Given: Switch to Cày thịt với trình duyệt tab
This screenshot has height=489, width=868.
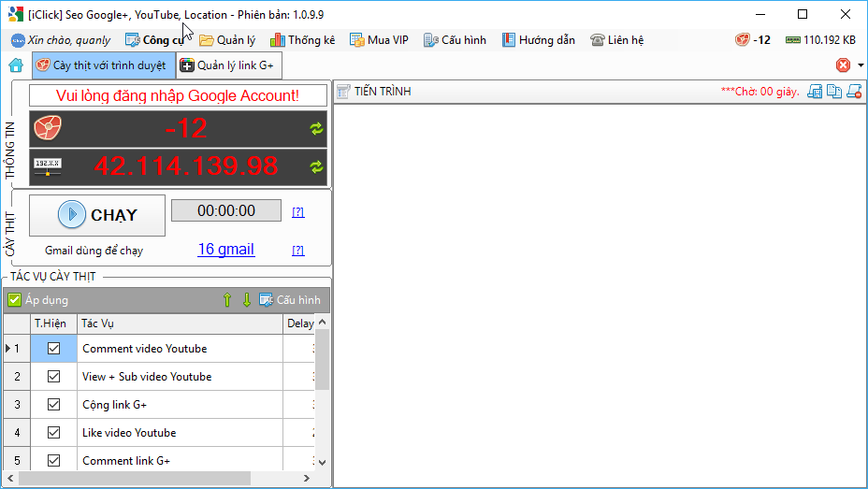Looking at the screenshot, I should point(104,65).
